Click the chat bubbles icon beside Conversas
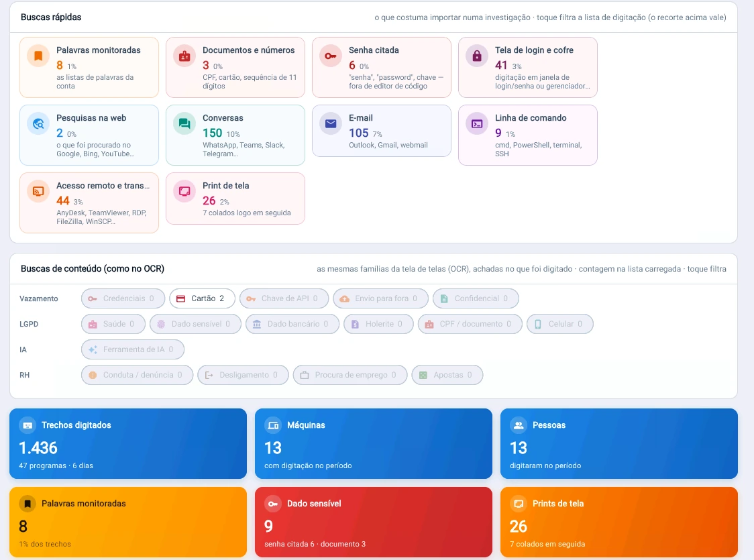The width and height of the screenshot is (754, 560). click(184, 123)
